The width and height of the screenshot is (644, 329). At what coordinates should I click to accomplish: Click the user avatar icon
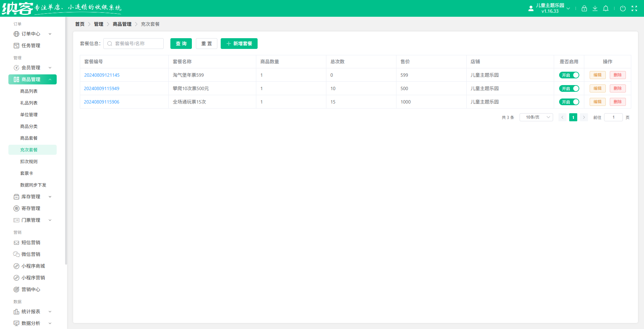[531, 8]
